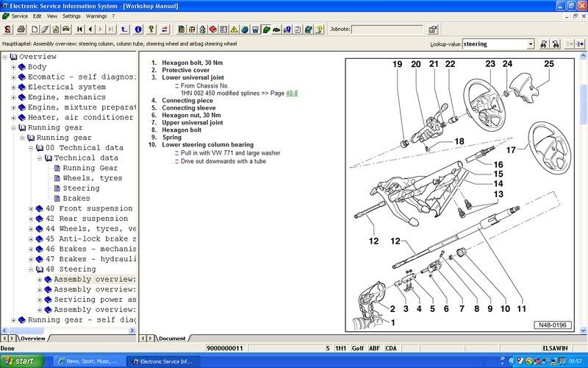The width and height of the screenshot is (588, 368).
Task: Click the yellow question-mark book icon at toolbar end
Action: point(319,29)
